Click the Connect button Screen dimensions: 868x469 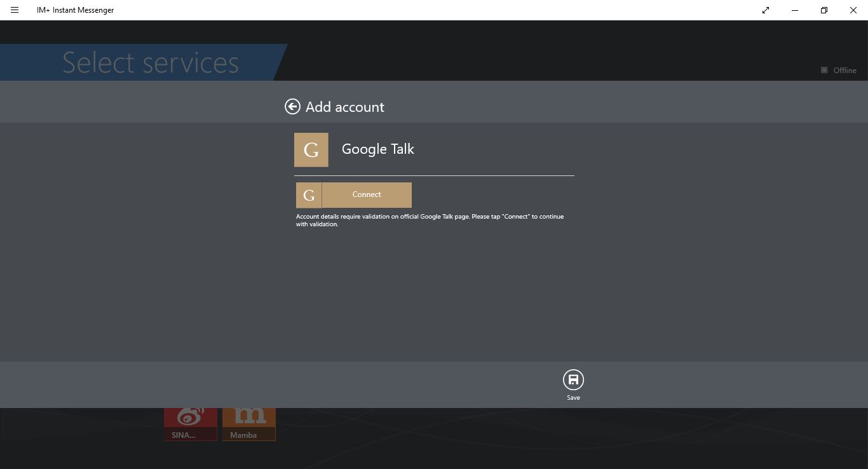point(367,195)
